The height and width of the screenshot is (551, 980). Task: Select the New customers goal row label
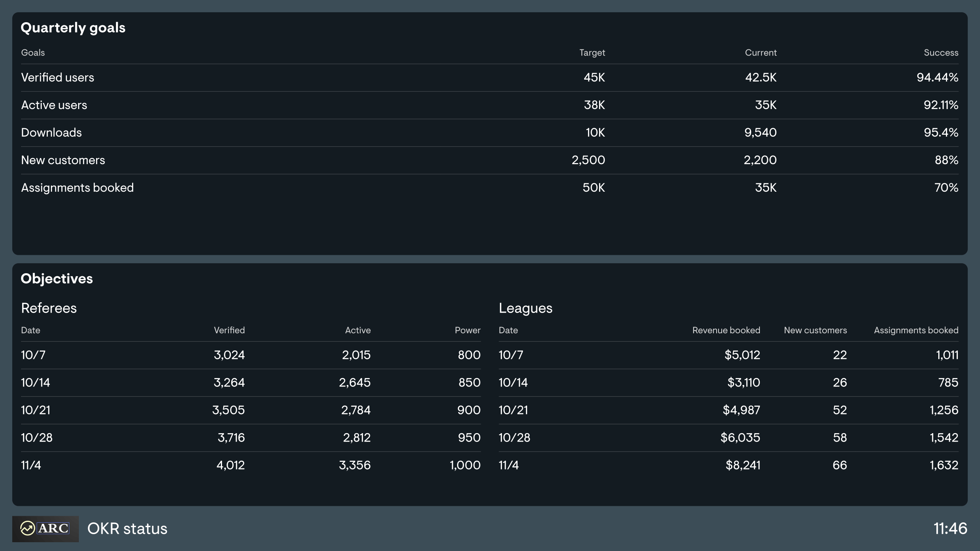coord(63,160)
